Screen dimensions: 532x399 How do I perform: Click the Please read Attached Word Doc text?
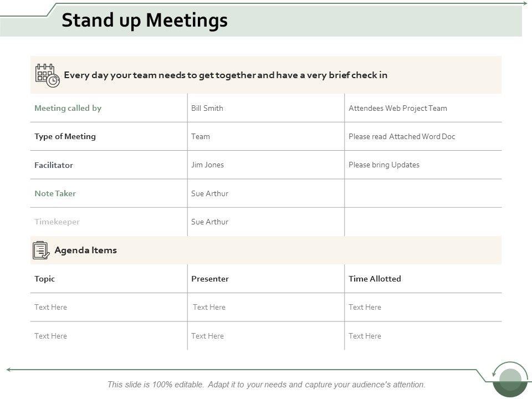402,136
